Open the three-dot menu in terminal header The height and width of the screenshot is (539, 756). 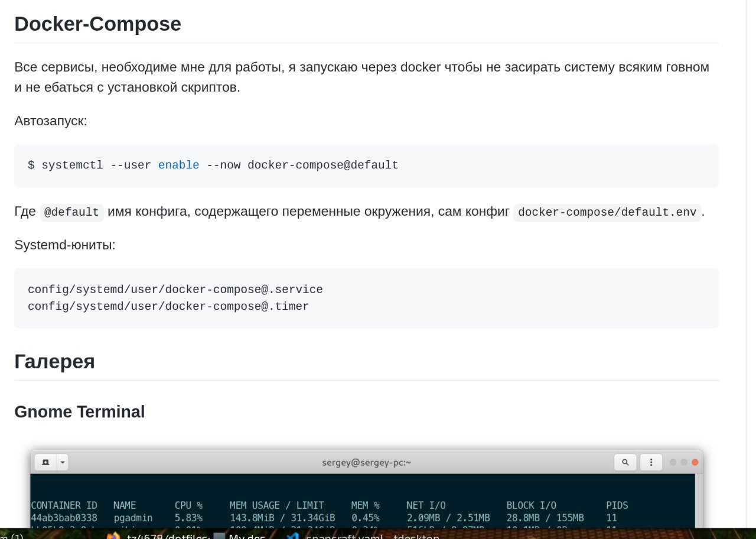coord(651,462)
